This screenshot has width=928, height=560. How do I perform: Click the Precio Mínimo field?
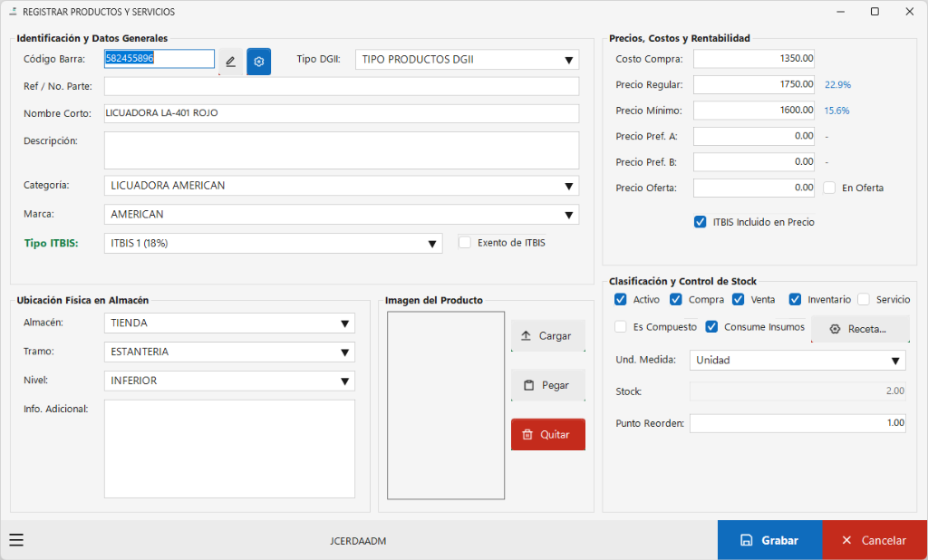click(x=754, y=111)
